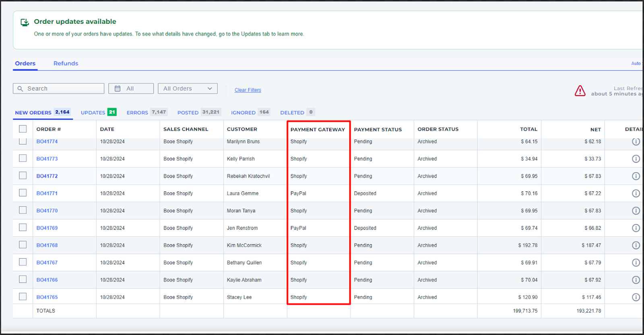Click the Search input field

tap(64, 88)
